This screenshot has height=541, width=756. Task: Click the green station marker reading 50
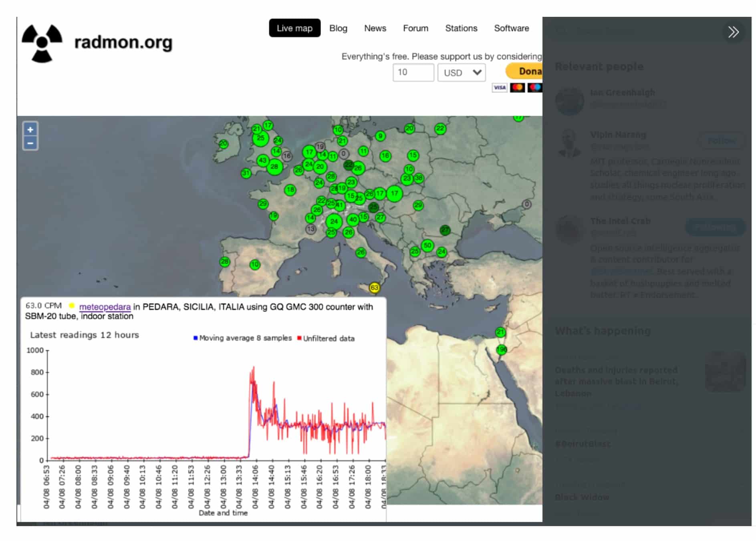(x=427, y=245)
